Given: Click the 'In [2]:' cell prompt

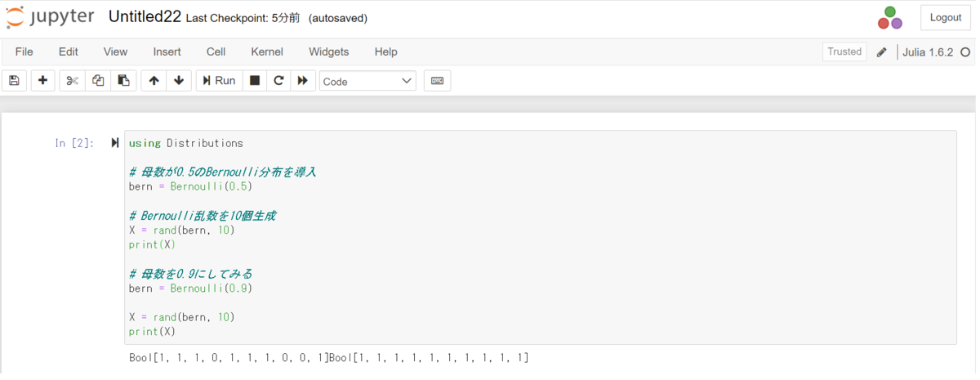Looking at the screenshot, I should (74, 143).
